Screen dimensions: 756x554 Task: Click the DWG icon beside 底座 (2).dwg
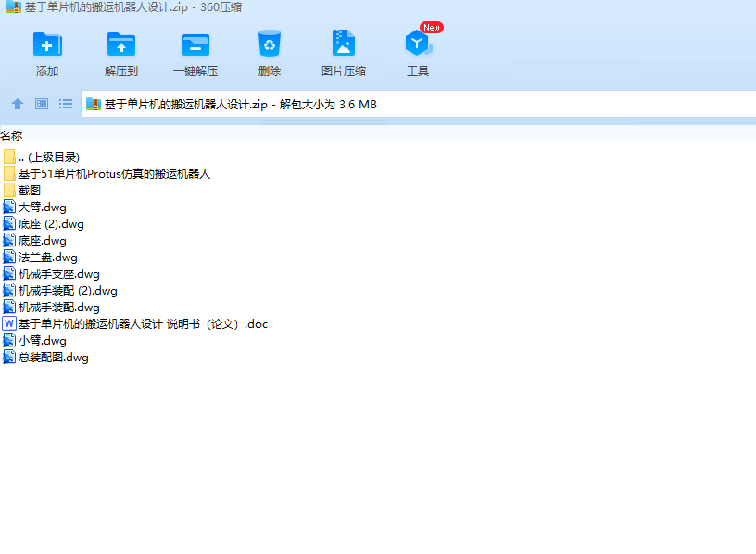click(x=9, y=223)
